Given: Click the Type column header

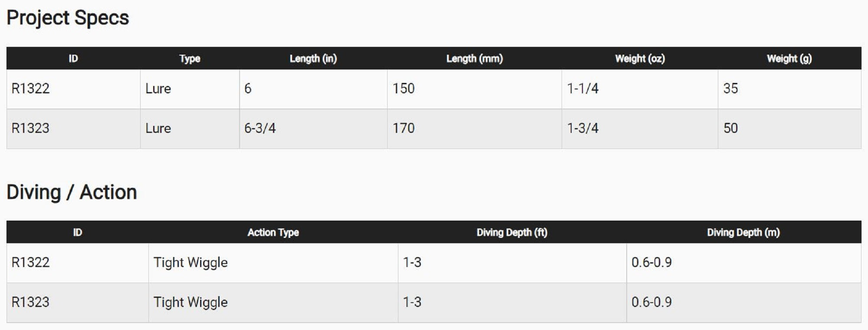Looking at the screenshot, I should pos(190,59).
